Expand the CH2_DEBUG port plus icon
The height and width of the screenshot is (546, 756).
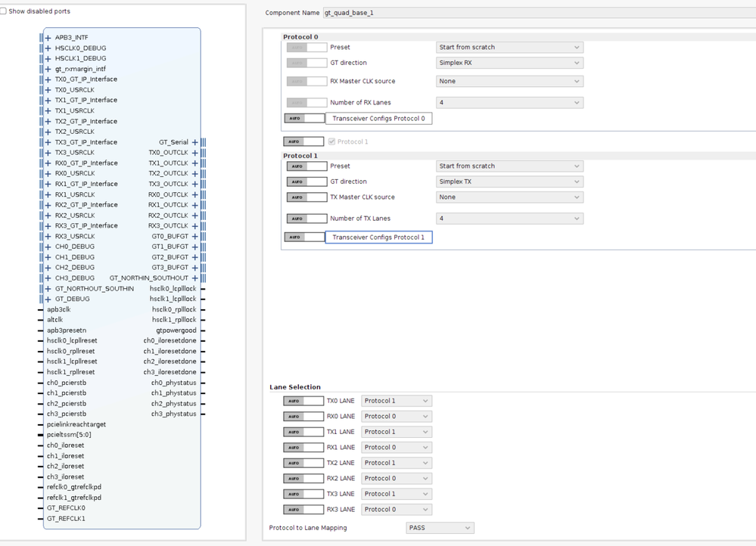(48, 268)
